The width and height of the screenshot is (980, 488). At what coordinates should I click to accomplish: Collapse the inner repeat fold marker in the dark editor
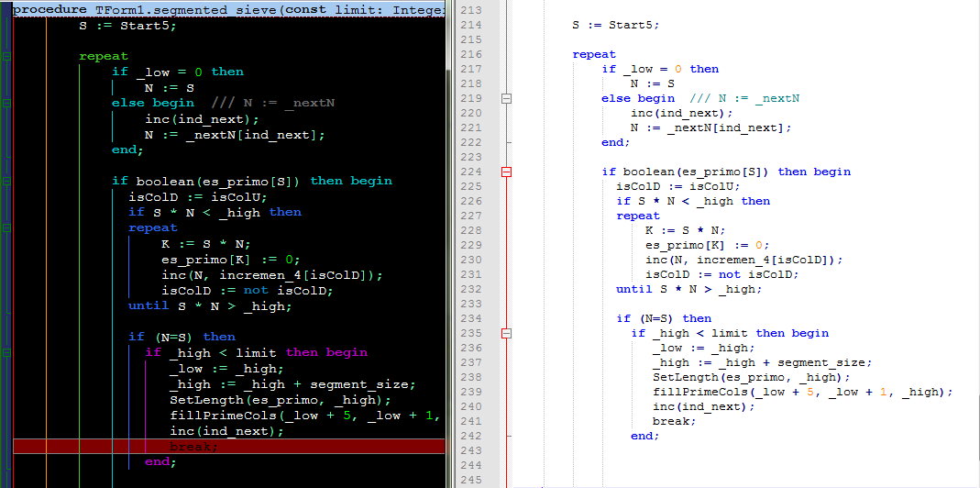6,228
